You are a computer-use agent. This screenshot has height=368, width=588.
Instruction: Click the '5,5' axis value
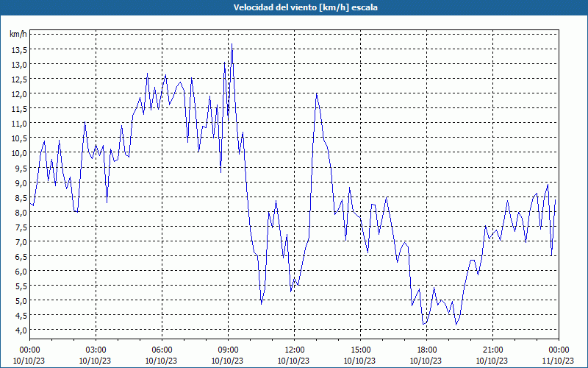21,286
